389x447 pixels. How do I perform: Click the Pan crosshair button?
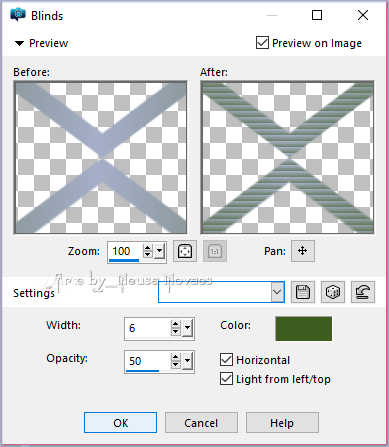point(303,251)
